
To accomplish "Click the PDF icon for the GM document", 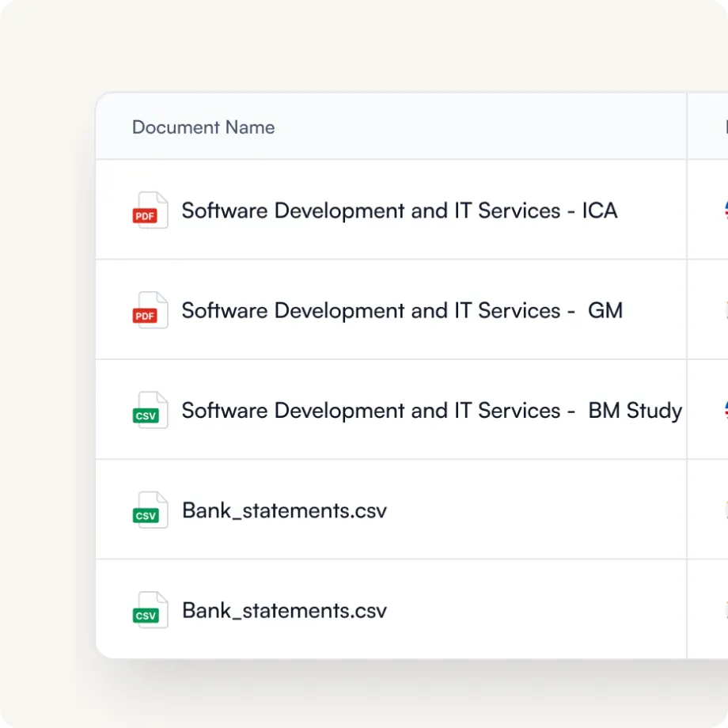I will [x=150, y=310].
